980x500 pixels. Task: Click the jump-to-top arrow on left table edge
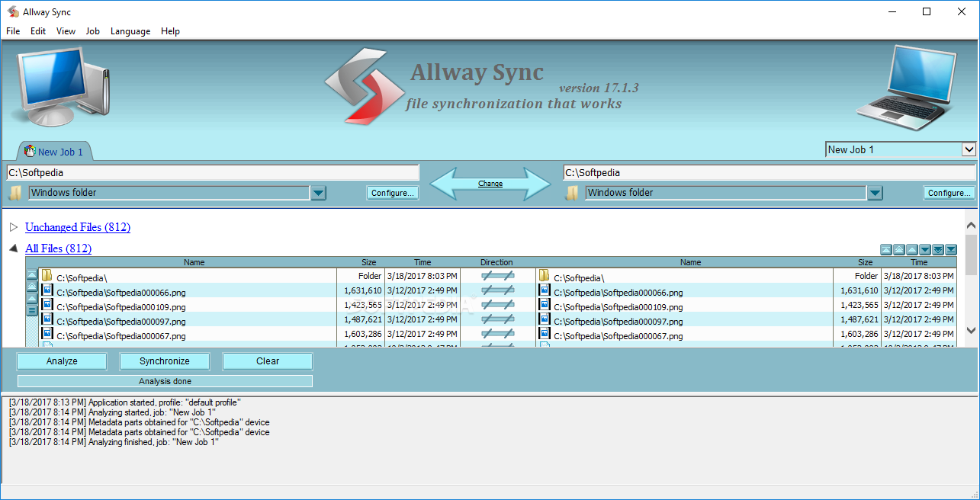(x=32, y=274)
